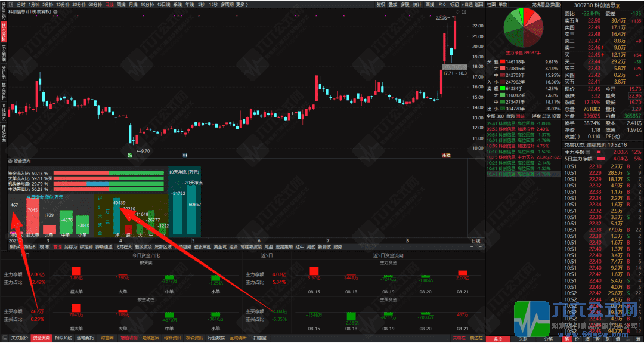Click the 返回 back button
Image resolution: width=644 pixels, height=343 pixels.
[x=479, y=5]
